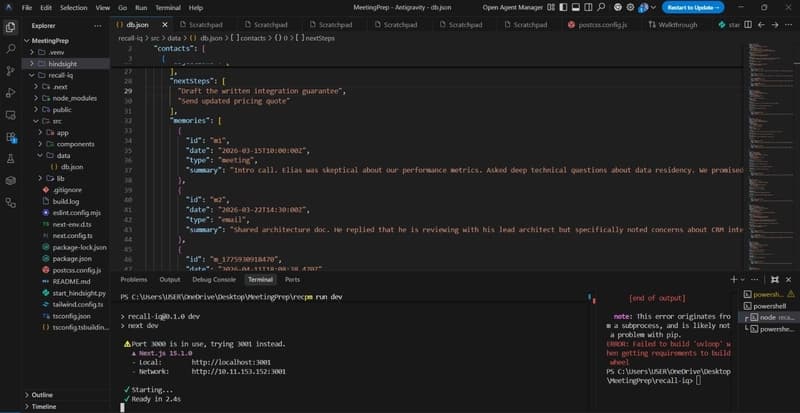Click Split Editor Right icon
Viewport: 800px width, 413px height.
[747, 25]
